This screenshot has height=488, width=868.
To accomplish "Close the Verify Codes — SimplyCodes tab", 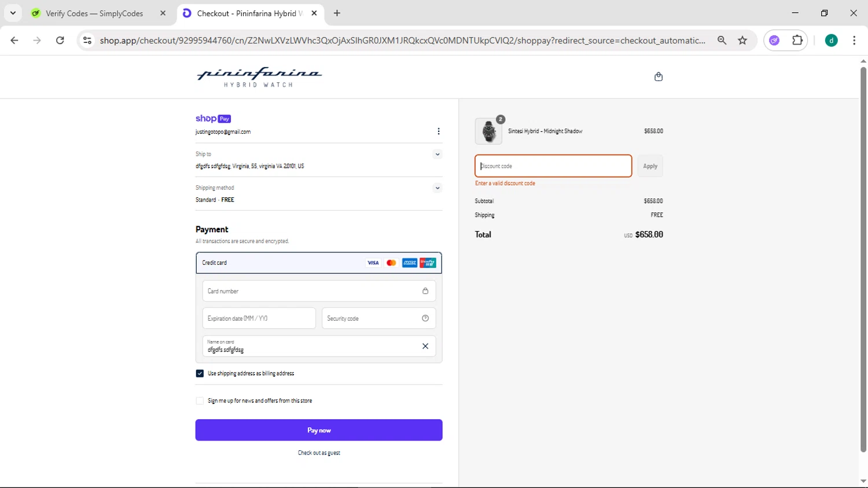I will pos(163,13).
